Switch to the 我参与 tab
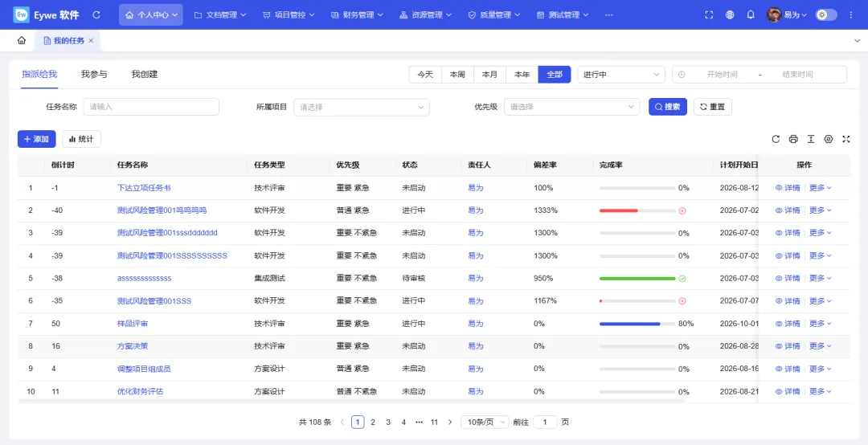The height and width of the screenshot is (445, 868). (94, 74)
